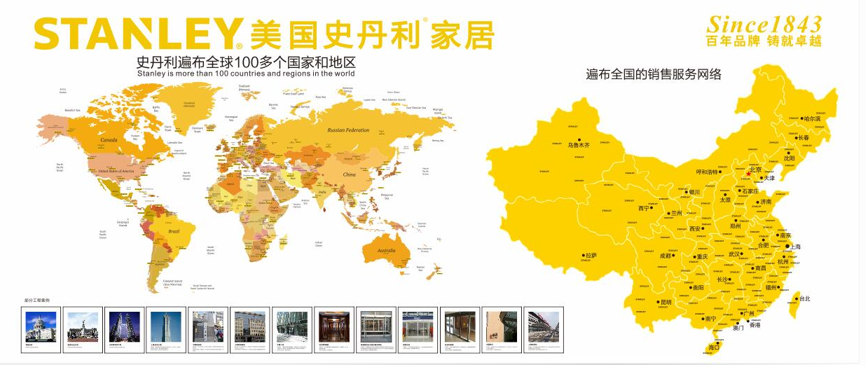The width and height of the screenshot is (868, 365).
Task: Click the 部分工程案例 section label
Action: click(37, 300)
